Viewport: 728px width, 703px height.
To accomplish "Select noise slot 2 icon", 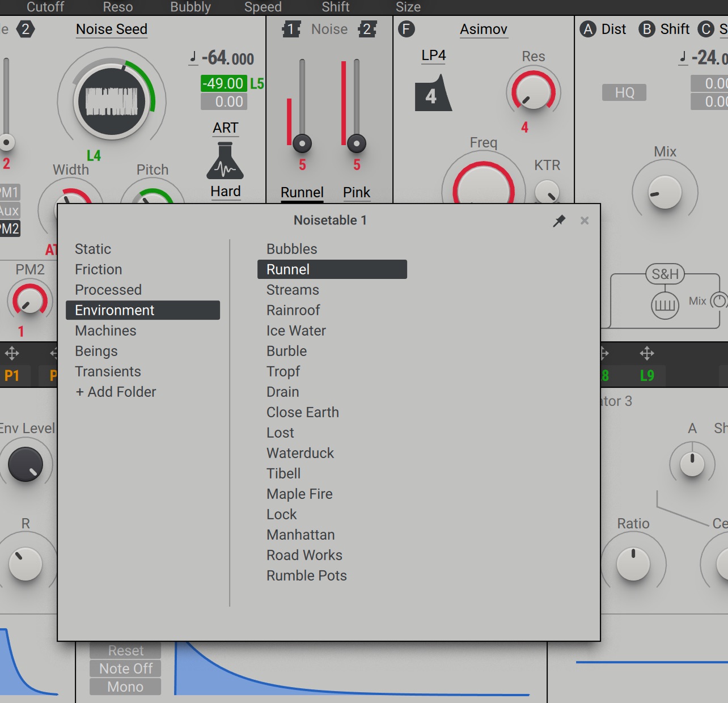I will click(367, 29).
